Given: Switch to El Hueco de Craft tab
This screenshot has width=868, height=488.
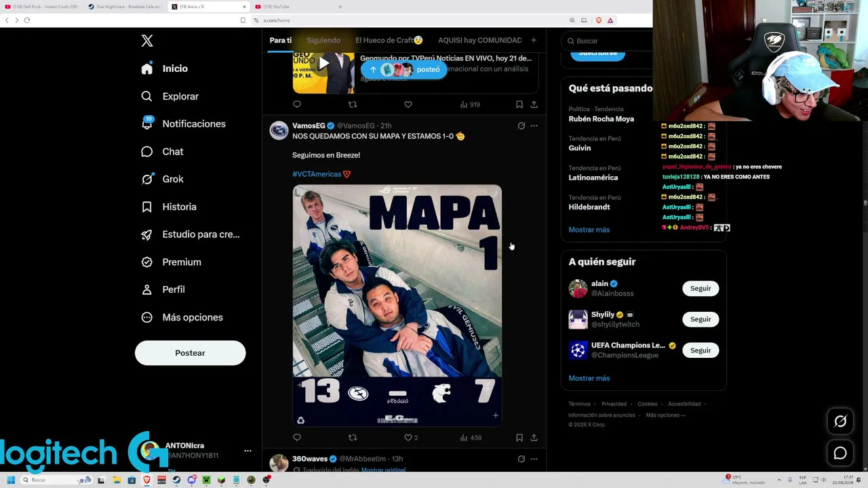Looking at the screenshot, I should point(389,41).
